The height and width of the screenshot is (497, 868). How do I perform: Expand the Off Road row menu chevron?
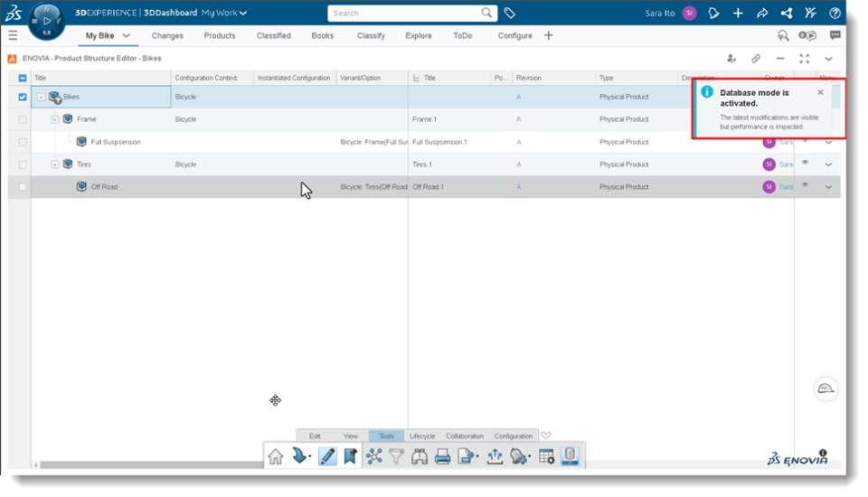tap(828, 187)
